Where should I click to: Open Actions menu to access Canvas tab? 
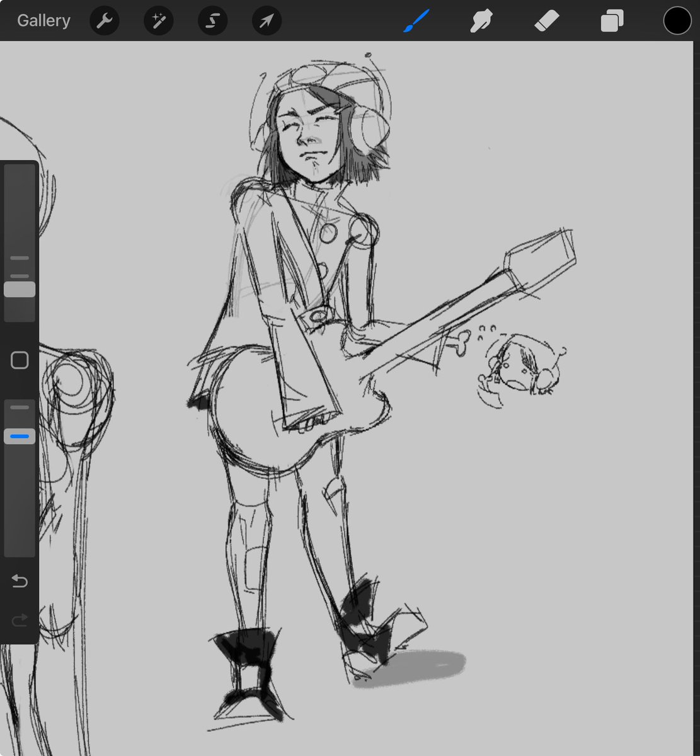click(105, 20)
